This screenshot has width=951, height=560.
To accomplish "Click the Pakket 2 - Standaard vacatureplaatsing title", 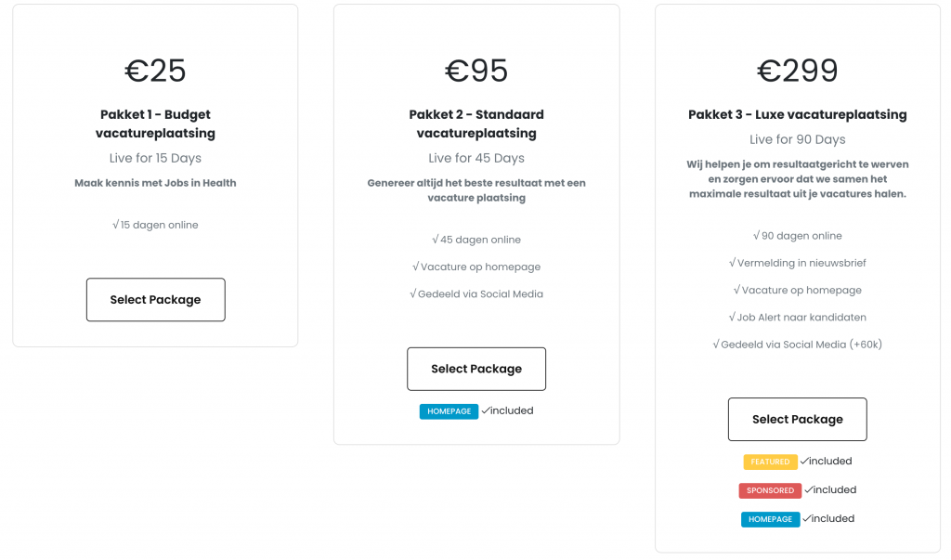I will (476, 124).
